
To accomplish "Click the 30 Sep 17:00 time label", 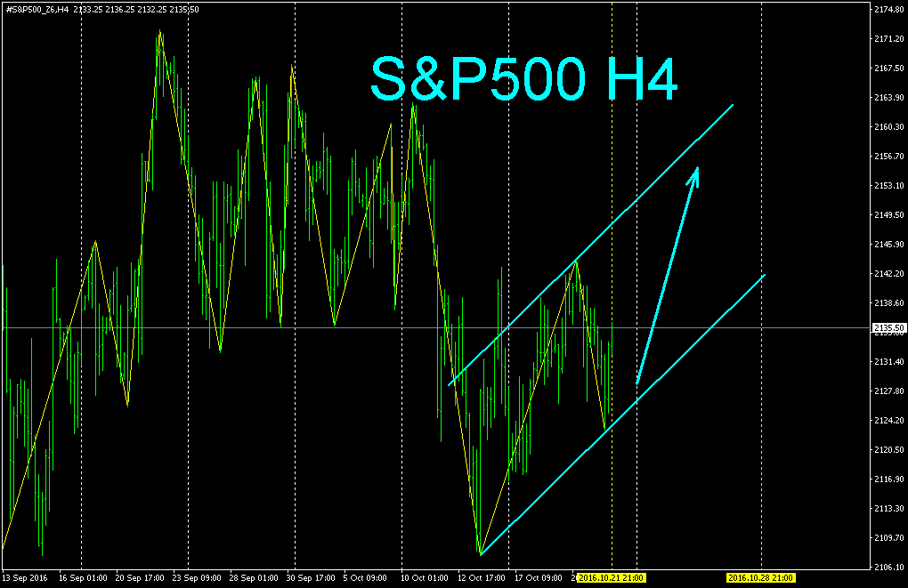I will tap(311, 577).
